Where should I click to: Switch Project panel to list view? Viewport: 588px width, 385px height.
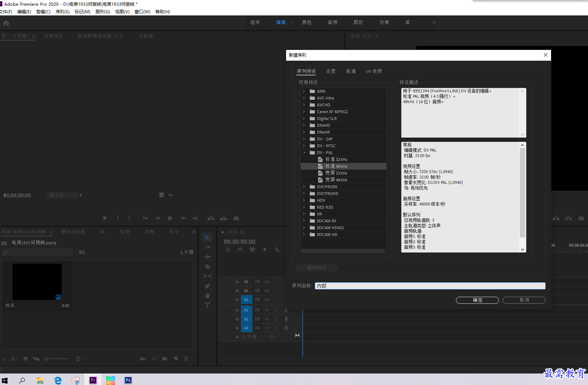(15, 358)
